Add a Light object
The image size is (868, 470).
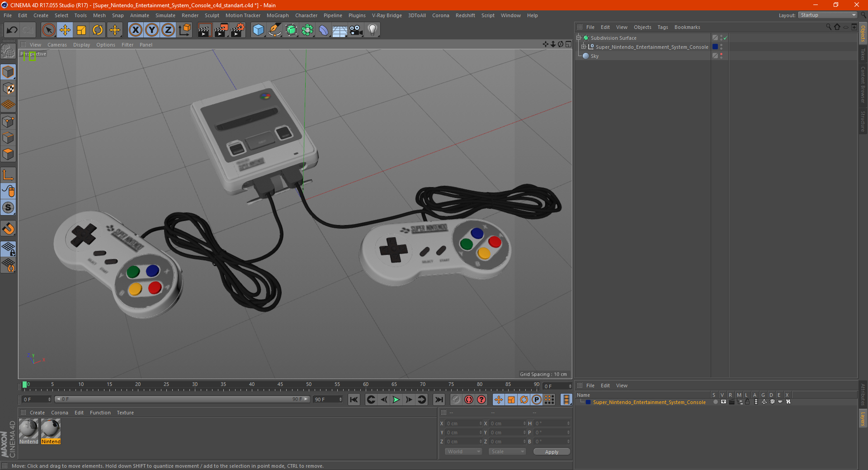[x=373, y=30]
